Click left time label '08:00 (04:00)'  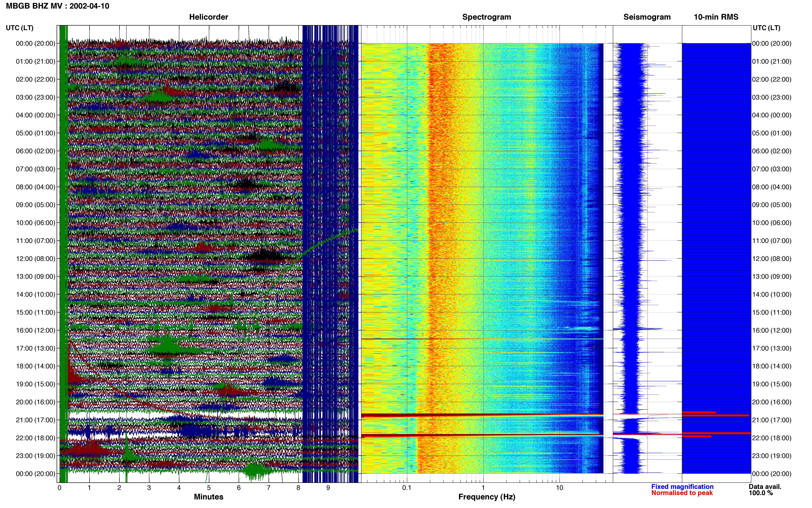[36, 187]
